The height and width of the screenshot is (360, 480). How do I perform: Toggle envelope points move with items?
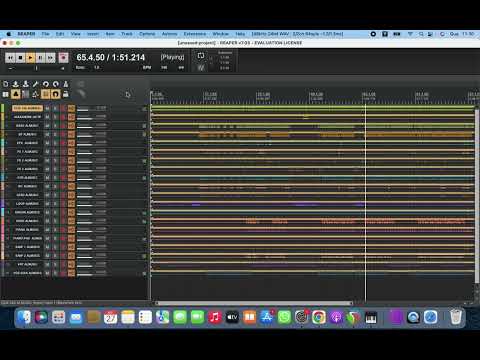click(x=36, y=94)
